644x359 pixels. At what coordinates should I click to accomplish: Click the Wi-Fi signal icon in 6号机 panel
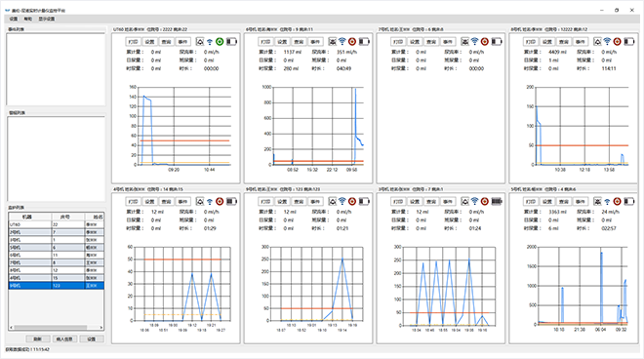pos(342,42)
